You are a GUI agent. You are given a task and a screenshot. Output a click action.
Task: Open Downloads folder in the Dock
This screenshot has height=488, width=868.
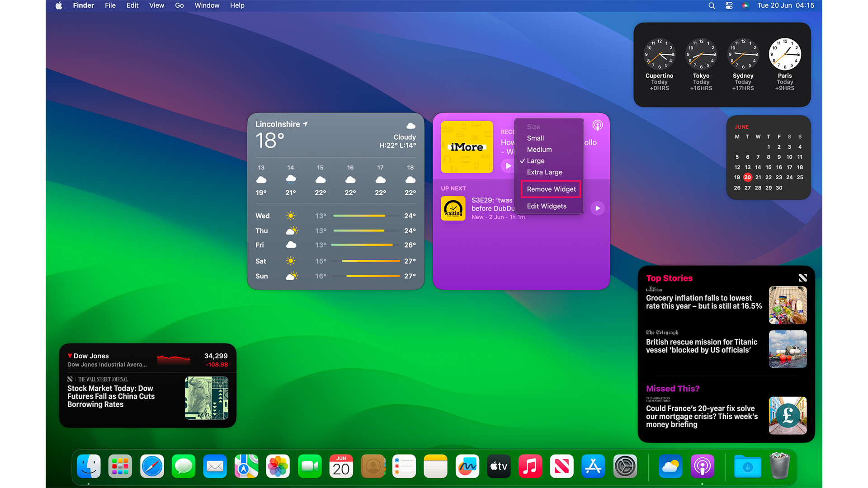coord(748,466)
